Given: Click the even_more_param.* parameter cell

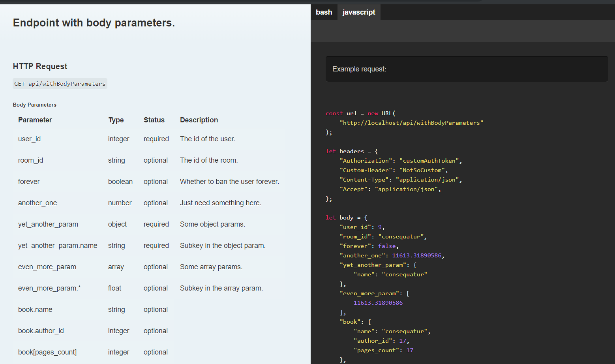Looking at the screenshot, I should point(49,288).
